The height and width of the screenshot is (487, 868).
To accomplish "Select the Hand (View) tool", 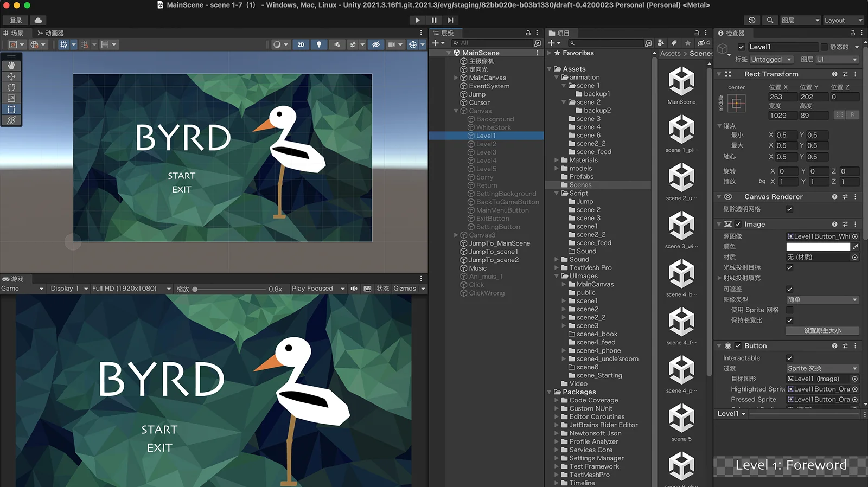I will (11, 66).
